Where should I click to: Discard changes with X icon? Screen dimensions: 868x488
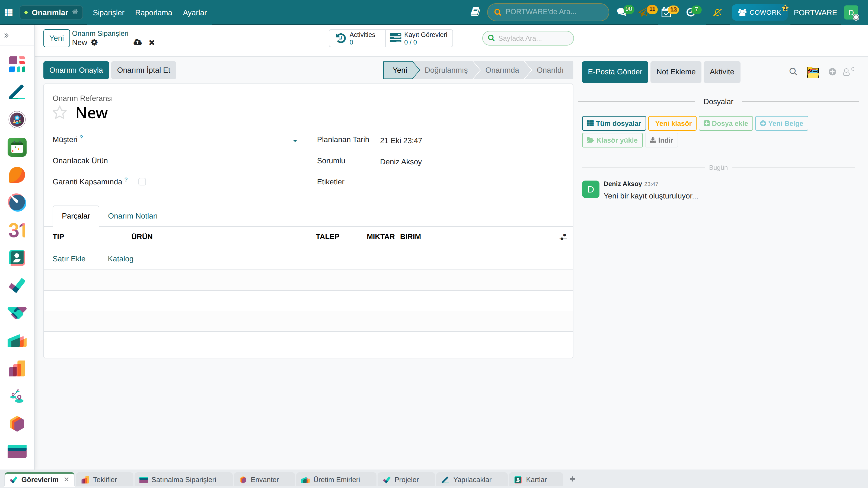152,43
